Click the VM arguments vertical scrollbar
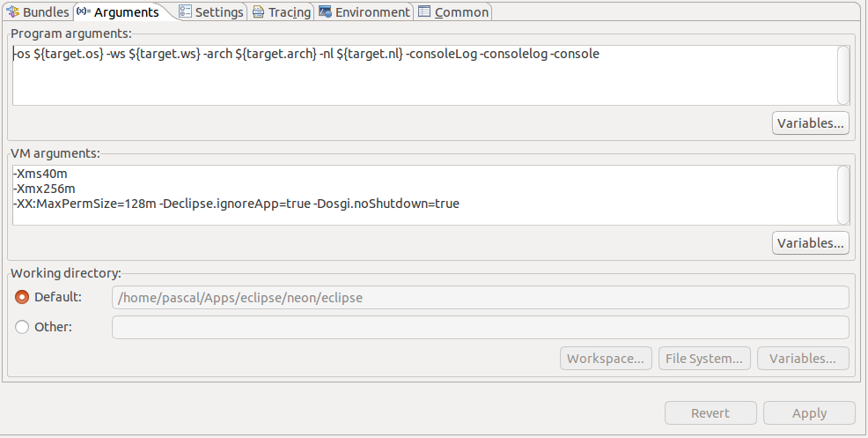 click(x=843, y=194)
